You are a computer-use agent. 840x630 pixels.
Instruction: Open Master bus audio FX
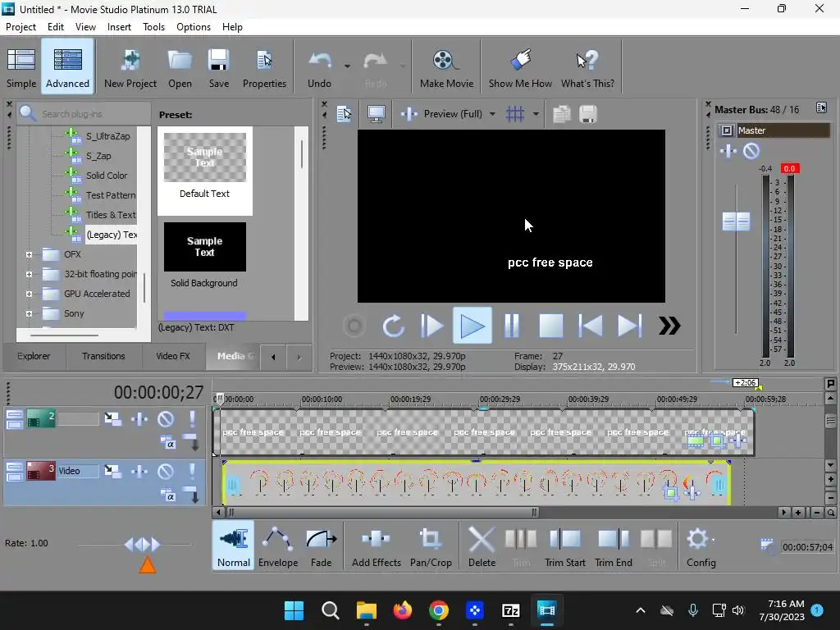point(728,152)
